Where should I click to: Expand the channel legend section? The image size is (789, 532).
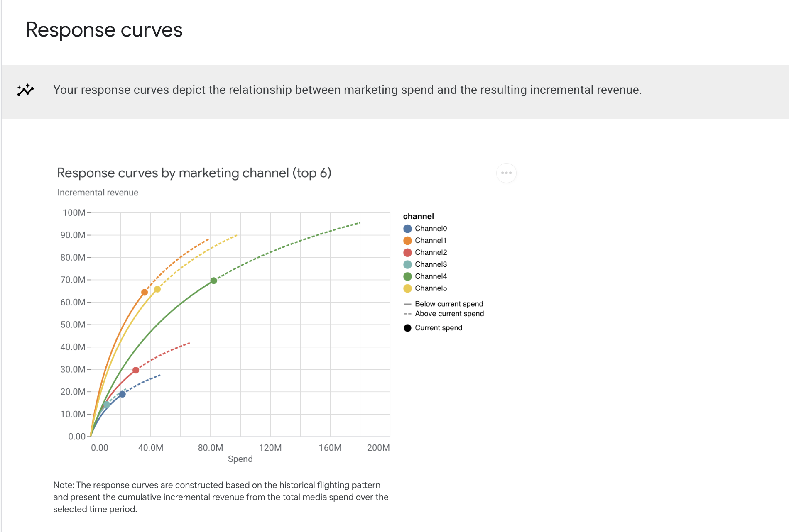point(418,216)
